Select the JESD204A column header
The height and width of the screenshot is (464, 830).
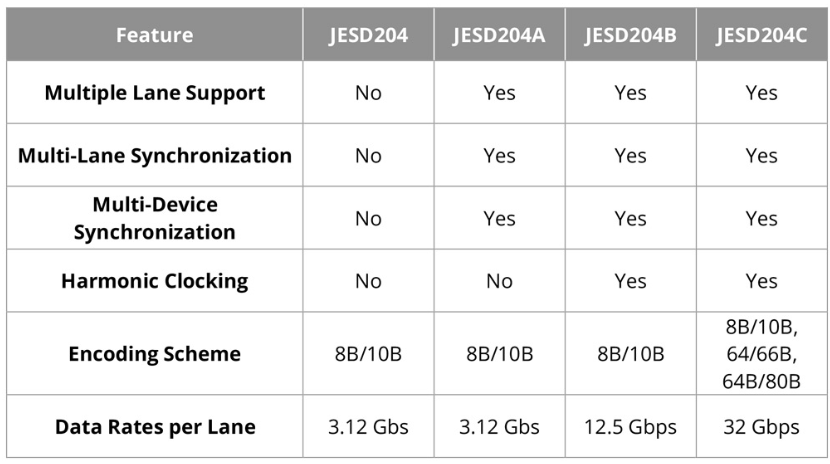pyautogui.click(x=499, y=35)
